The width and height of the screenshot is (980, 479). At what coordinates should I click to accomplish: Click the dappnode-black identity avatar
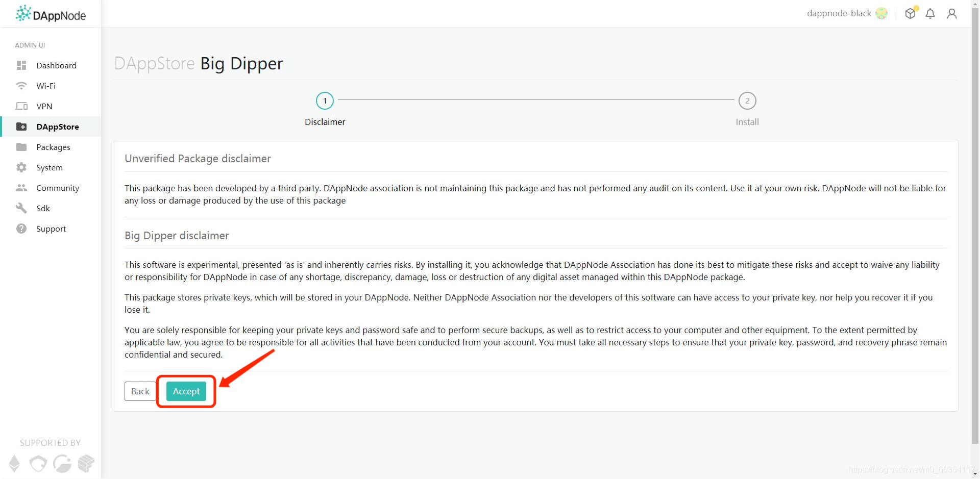(881, 13)
